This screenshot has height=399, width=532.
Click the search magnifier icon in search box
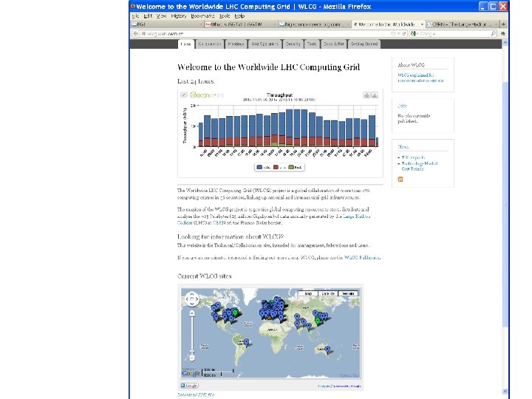tap(494, 33)
